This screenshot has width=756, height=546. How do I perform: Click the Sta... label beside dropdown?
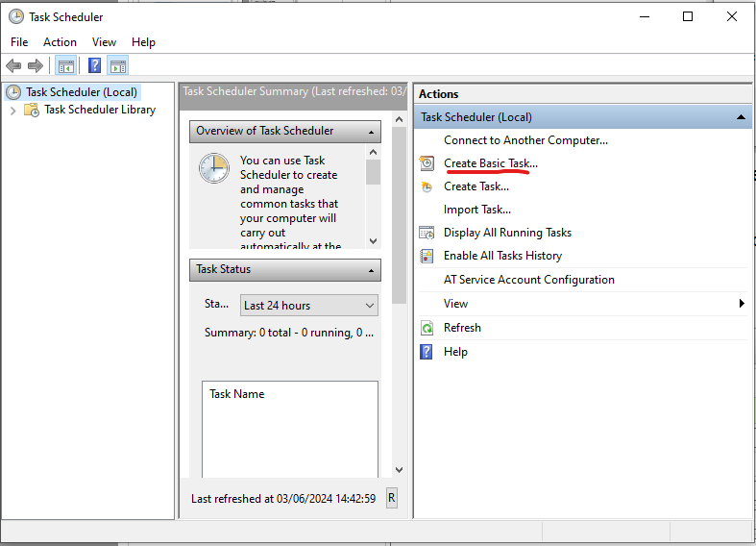(x=216, y=304)
